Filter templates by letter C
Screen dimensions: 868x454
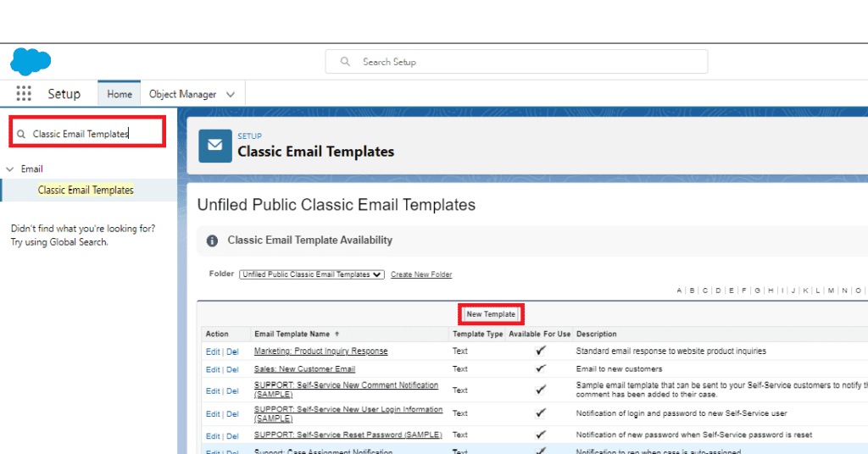(705, 291)
